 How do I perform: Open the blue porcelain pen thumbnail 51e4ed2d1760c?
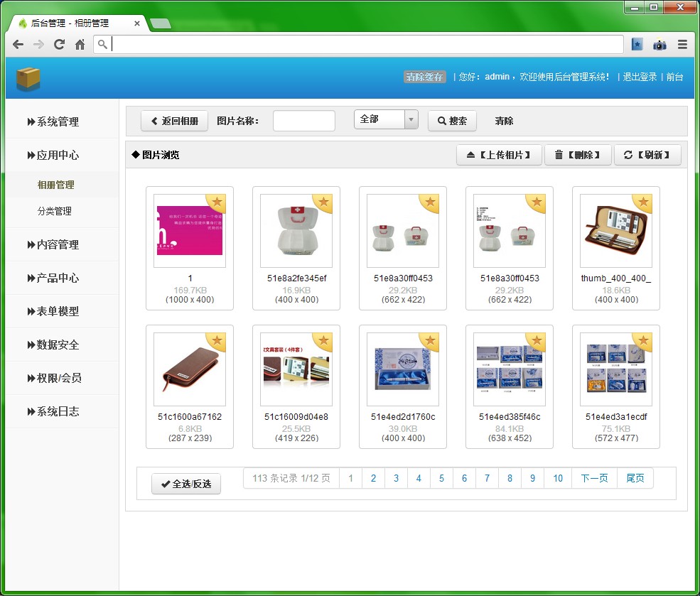click(403, 369)
